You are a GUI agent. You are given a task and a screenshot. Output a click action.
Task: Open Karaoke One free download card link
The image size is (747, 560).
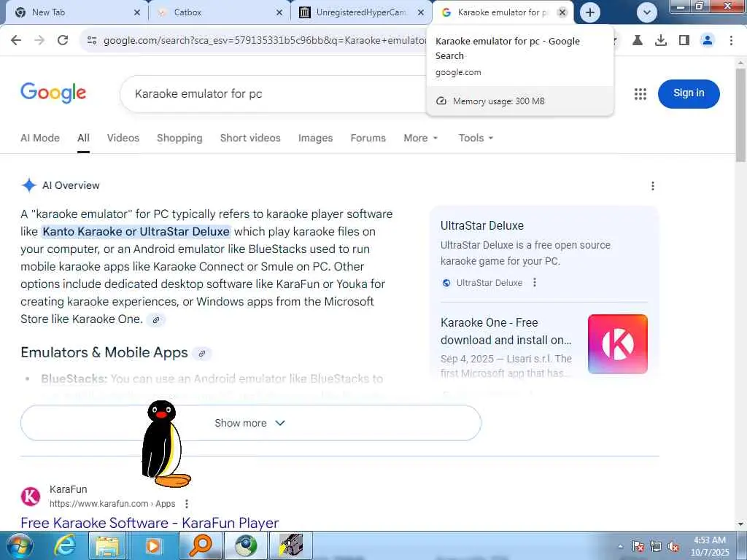coord(506,331)
